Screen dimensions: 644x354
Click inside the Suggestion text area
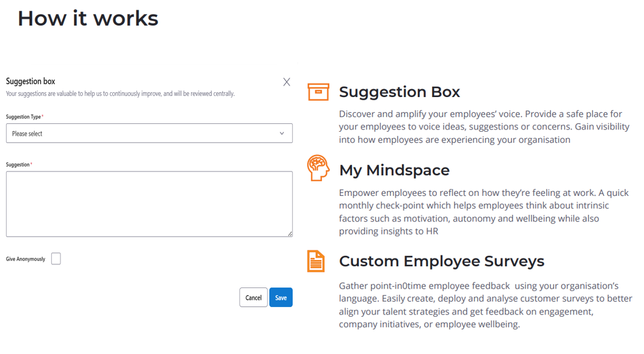coord(149,204)
